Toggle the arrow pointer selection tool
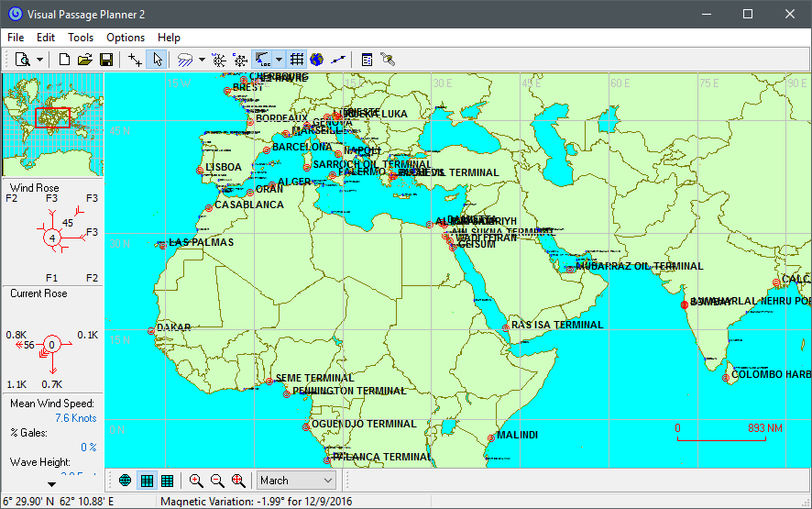 click(x=157, y=60)
